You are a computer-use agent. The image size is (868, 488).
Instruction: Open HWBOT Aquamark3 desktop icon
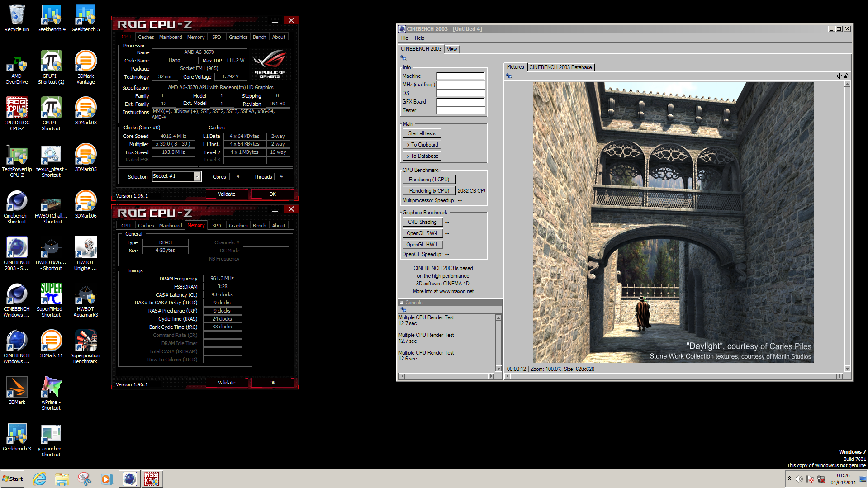pos(85,301)
